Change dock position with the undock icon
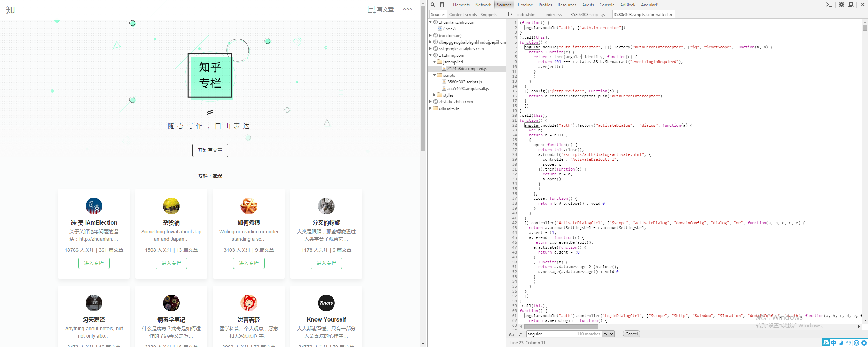 point(851,5)
